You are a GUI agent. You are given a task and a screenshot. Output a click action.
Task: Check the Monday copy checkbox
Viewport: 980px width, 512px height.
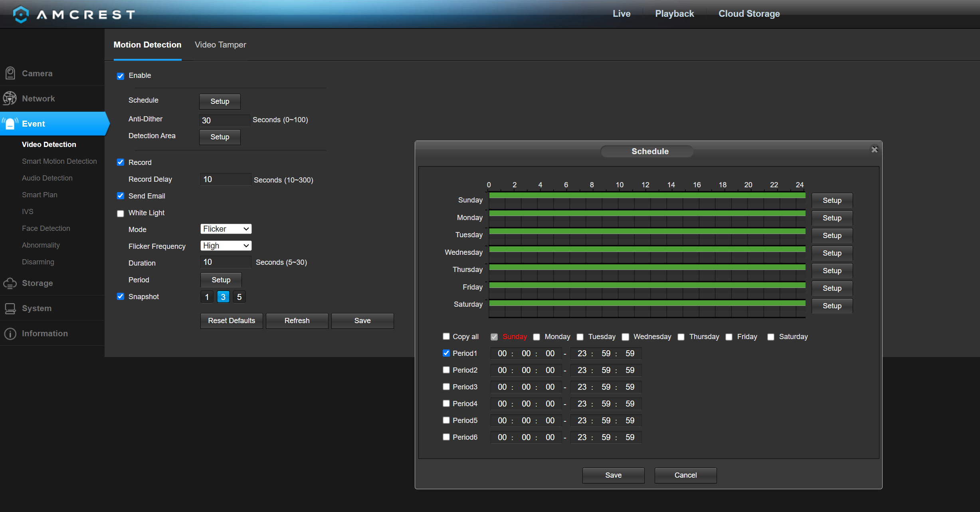(537, 337)
